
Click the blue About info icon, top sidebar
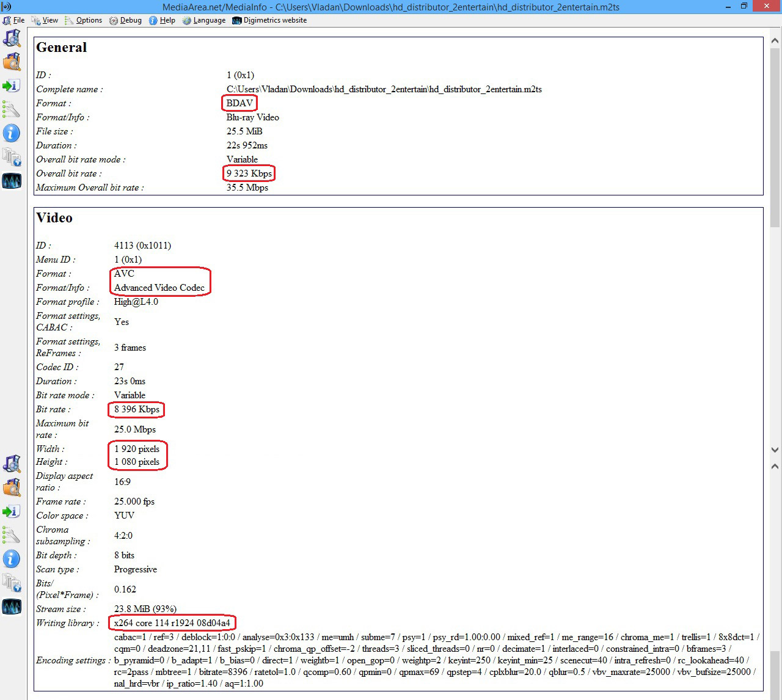click(x=11, y=133)
